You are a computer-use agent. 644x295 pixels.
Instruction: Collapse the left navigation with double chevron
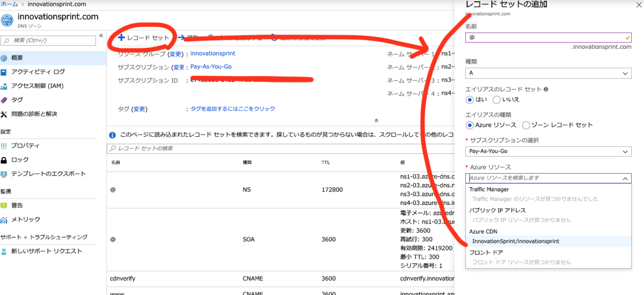click(101, 36)
